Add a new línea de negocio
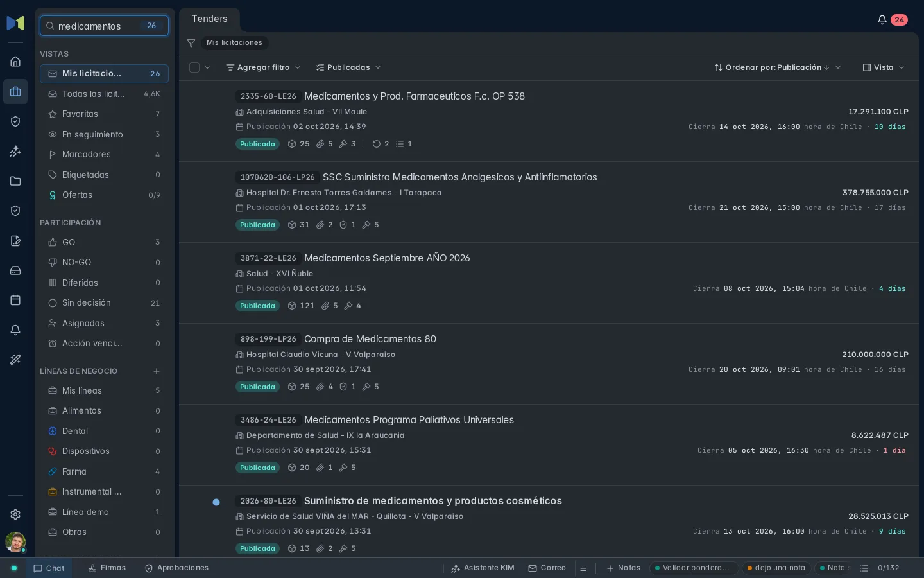 pyautogui.click(x=157, y=371)
